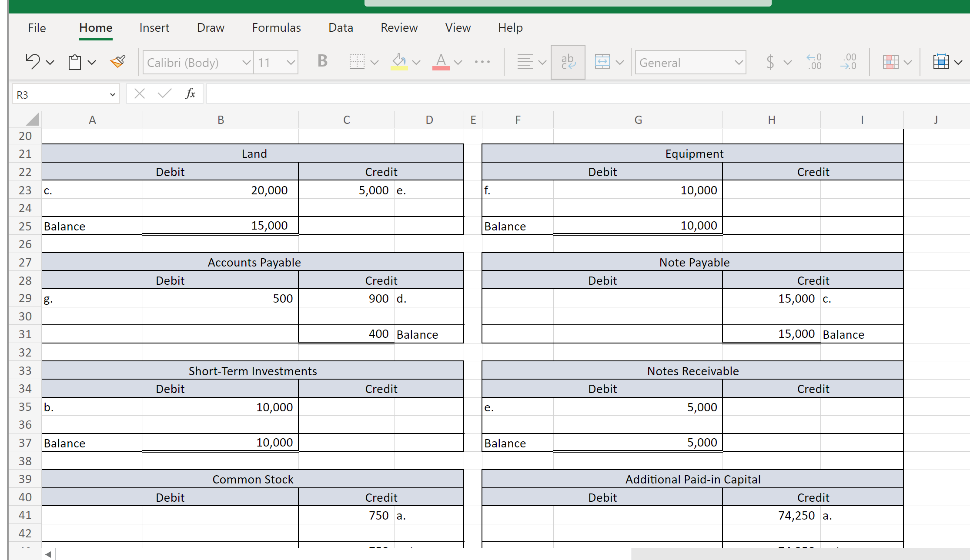Screen dimensions: 970x560
Task: Click the Decrease Decimal icon
Action: tap(847, 62)
